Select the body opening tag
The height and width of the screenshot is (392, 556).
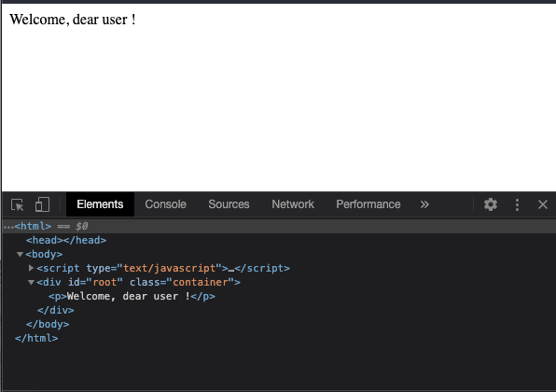[44, 255]
